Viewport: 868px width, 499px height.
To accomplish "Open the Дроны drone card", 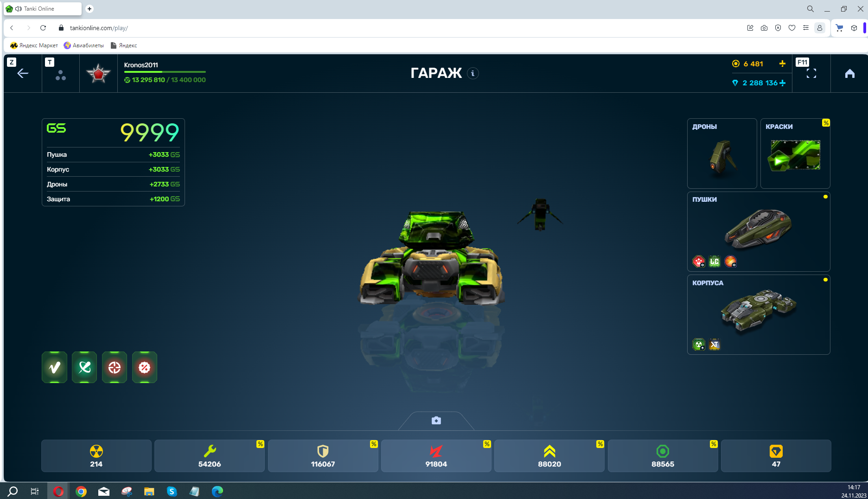I will pos(722,154).
